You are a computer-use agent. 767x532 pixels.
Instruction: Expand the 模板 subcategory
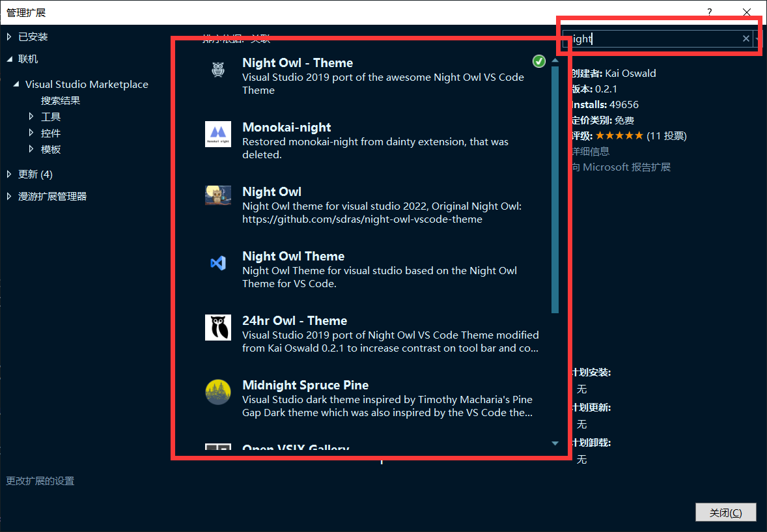click(31, 148)
